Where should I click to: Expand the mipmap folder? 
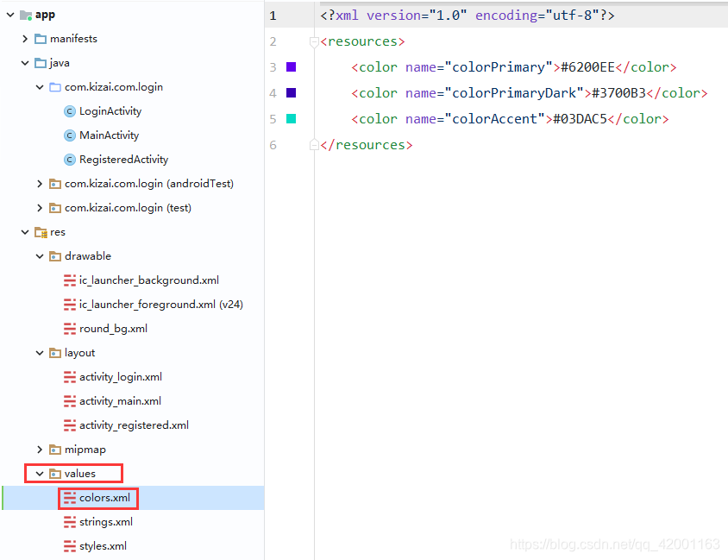(40, 450)
